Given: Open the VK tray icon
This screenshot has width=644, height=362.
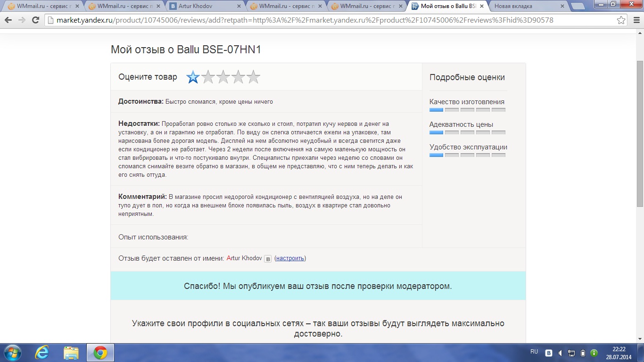Looking at the screenshot, I should click(549, 353).
